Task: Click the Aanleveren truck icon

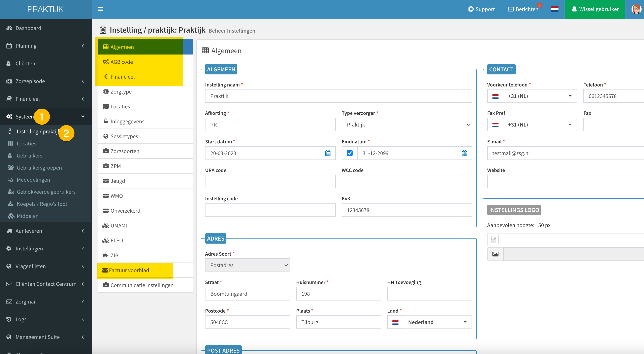Action: pyautogui.click(x=9, y=231)
